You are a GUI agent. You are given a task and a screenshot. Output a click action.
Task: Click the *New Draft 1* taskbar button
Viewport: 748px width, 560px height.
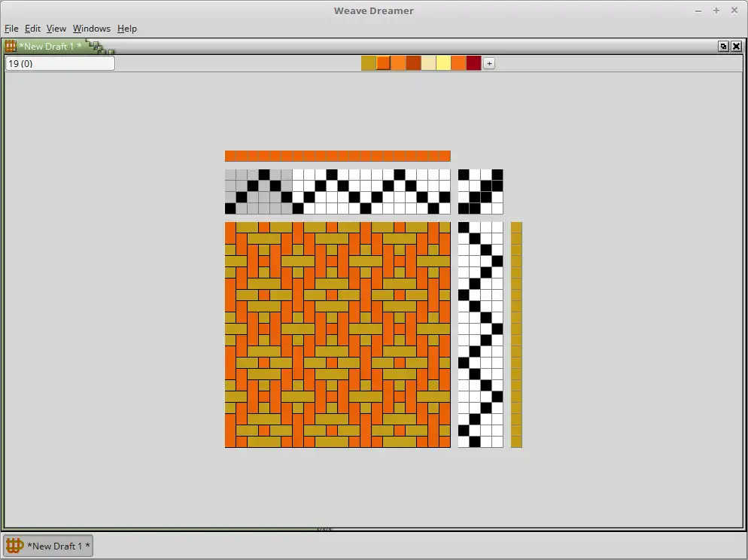click(x=48, y=546)
